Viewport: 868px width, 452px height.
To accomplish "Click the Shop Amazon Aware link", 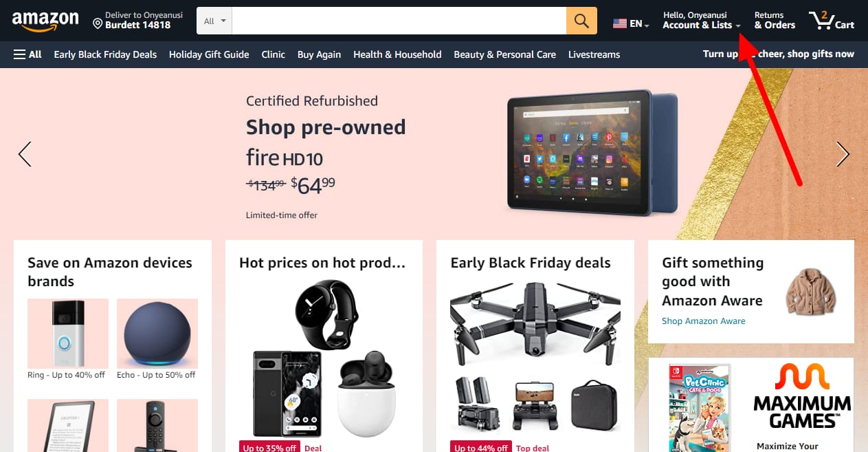I will pos(703,321).
